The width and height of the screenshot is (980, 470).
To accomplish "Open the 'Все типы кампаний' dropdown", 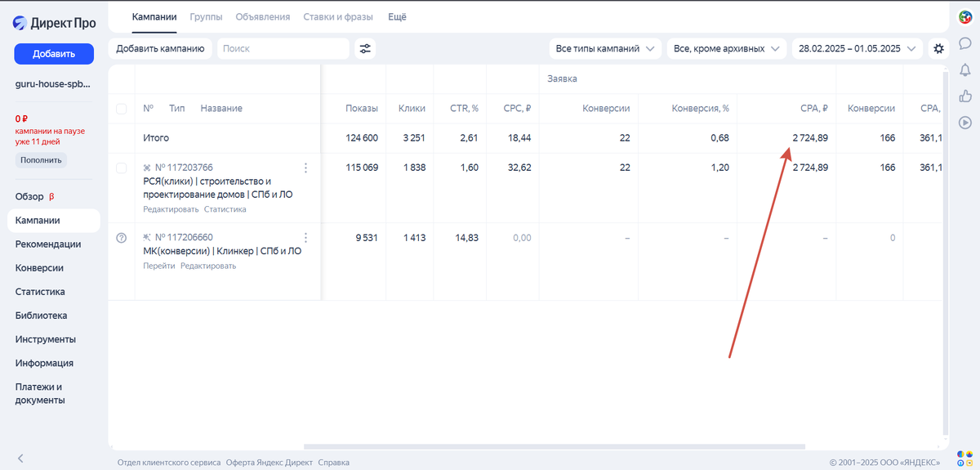I will click(x=605, y=49).
